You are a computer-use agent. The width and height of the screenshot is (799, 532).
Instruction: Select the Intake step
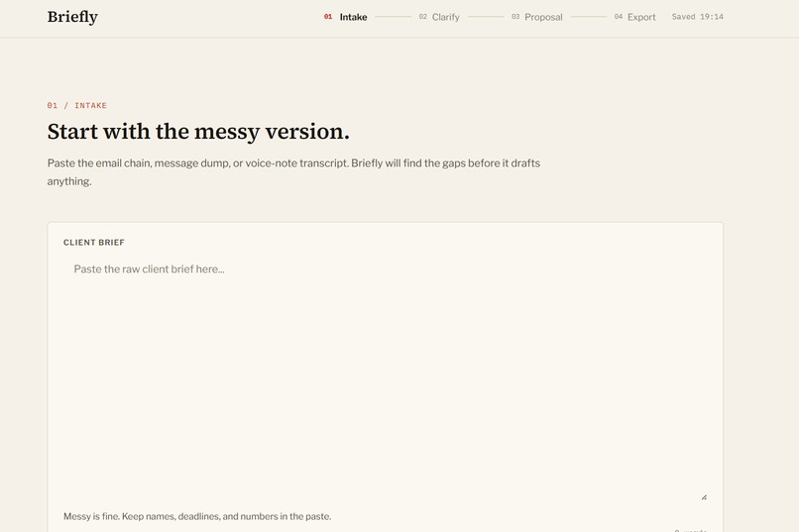346,17
